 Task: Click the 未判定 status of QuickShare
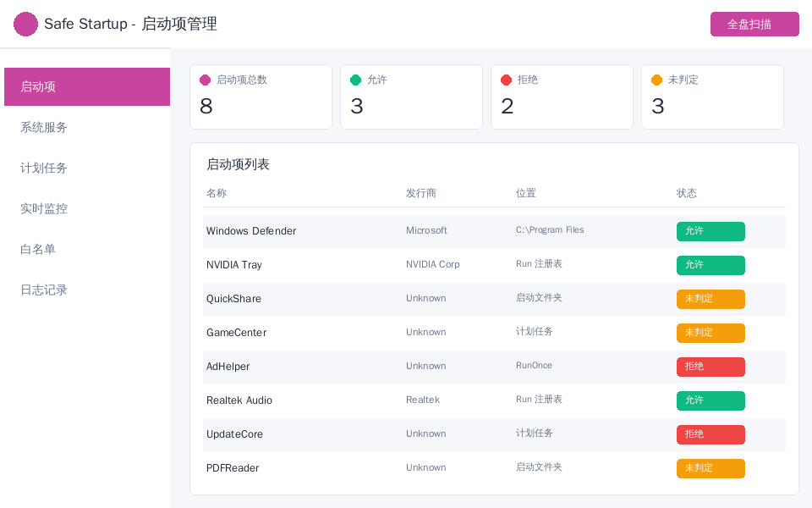(710, 299)
